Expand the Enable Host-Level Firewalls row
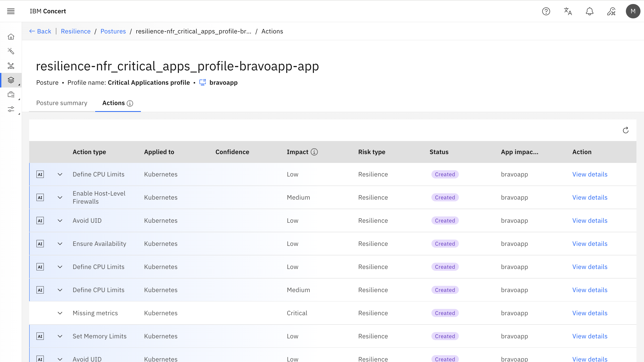The image size is (644, 362). click(60, 198)
